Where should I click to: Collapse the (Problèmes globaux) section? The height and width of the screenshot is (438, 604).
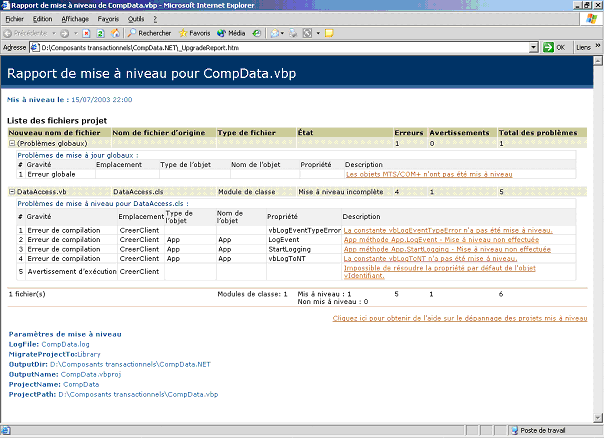tap(12, 144)
